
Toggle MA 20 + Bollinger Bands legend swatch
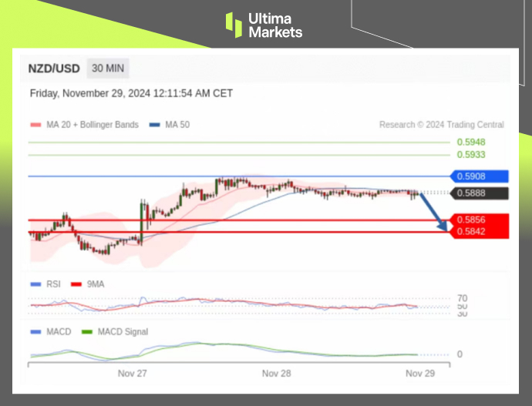35,125
